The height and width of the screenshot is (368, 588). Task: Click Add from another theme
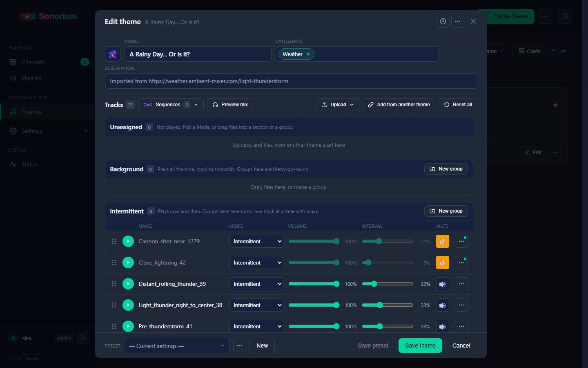(x=399, y=105)
